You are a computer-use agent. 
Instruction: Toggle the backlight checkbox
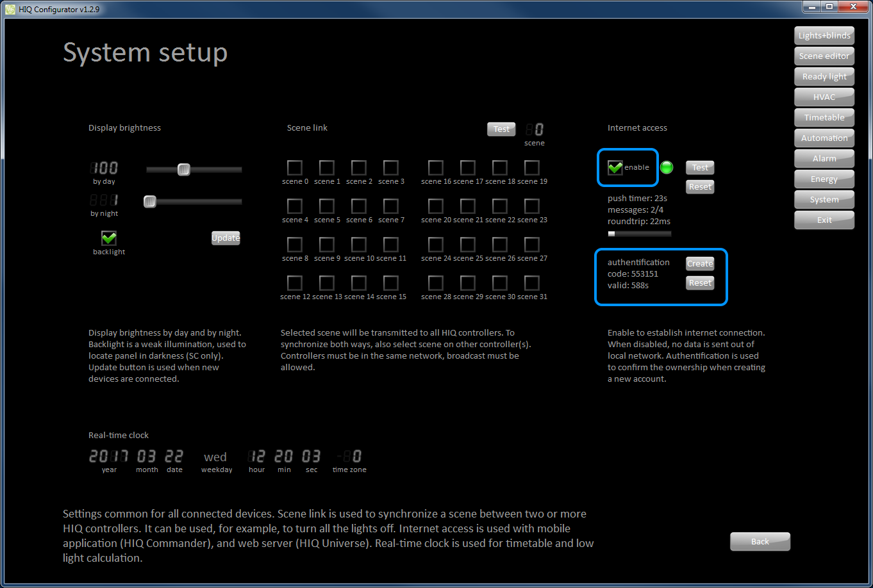click(109, 238)
